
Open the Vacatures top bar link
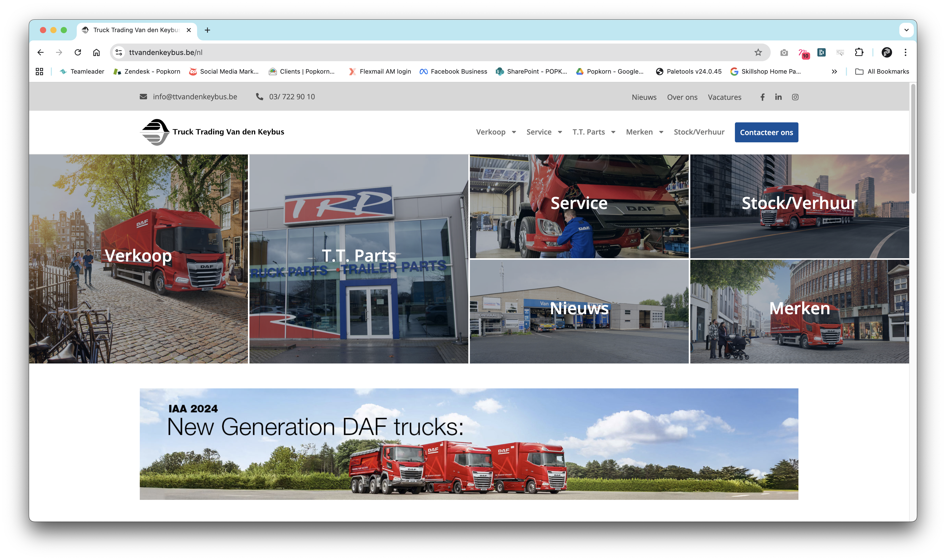[x=725, y=97]
